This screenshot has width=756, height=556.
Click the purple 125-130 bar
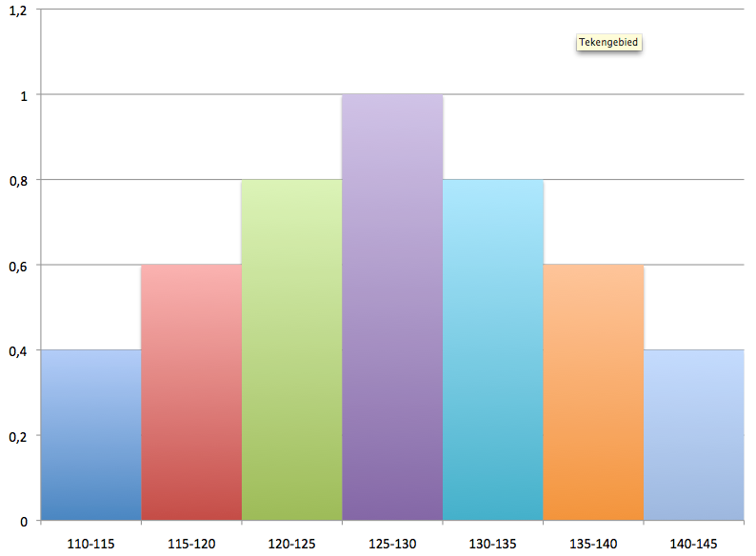(x=392, y=307)
